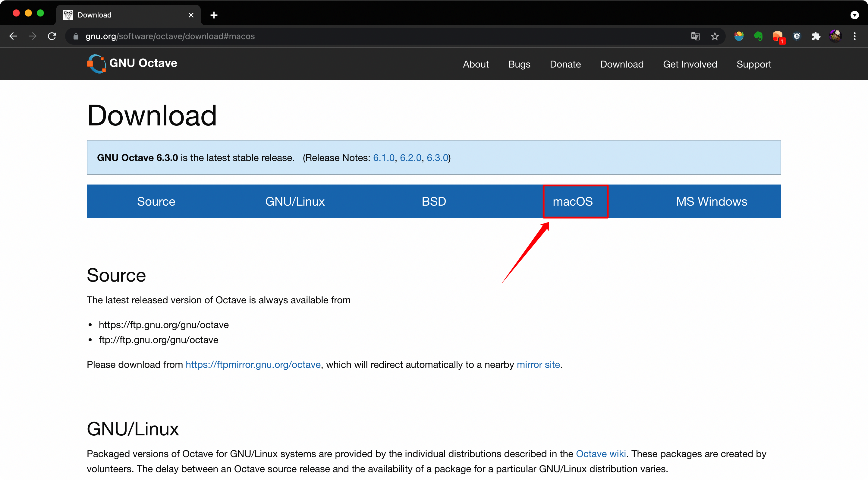Jump to the Source section button
The image size is (868, 480).
click(x=156, y=201)
